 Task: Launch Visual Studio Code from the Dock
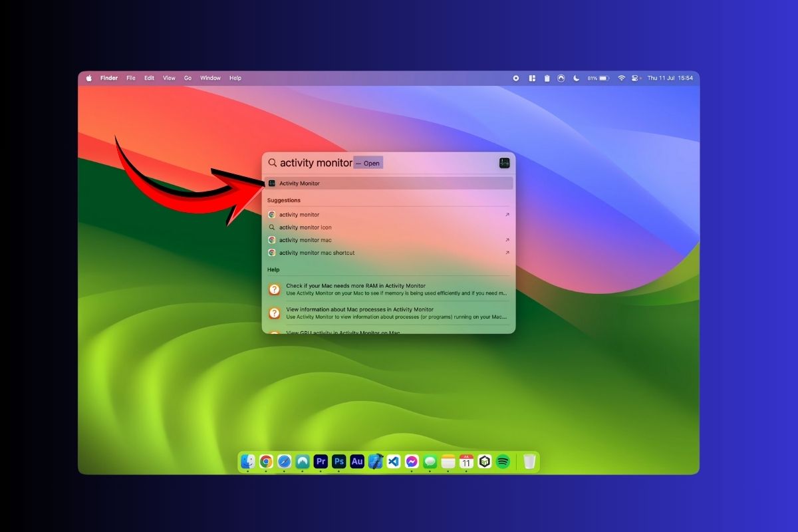(394, 462)
